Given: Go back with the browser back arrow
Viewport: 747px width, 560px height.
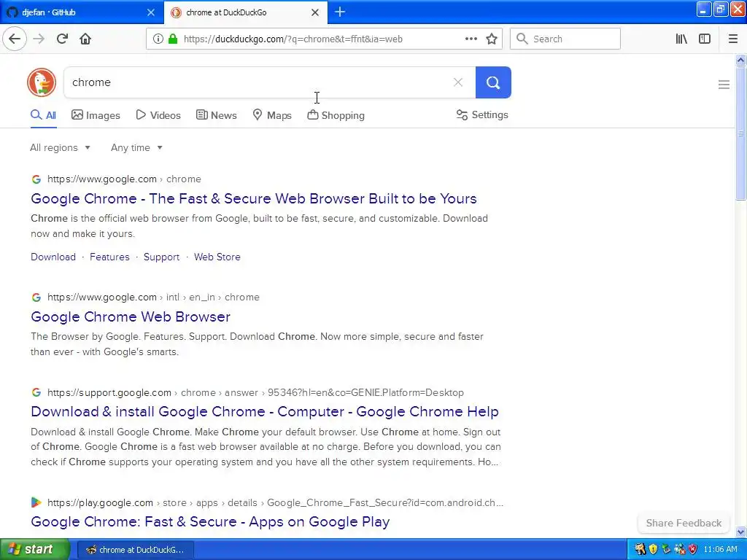Looking at the screenshot, I should [15, 39].
